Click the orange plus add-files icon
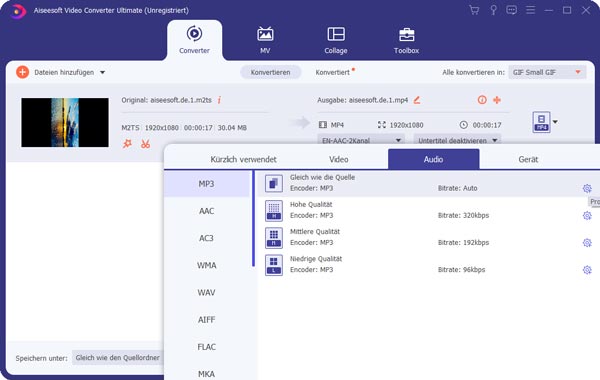This screenshot has height=380, width=600. coord(23,72)
